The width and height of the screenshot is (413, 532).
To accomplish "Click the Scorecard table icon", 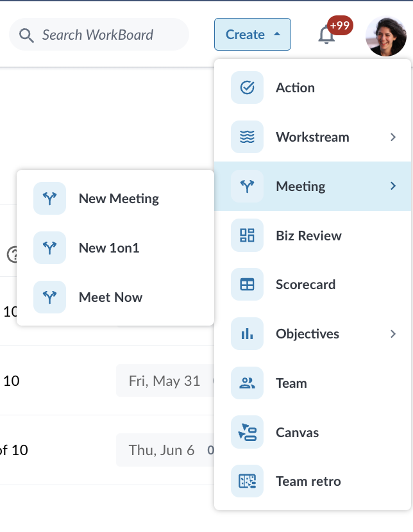I will pos(247,285).
